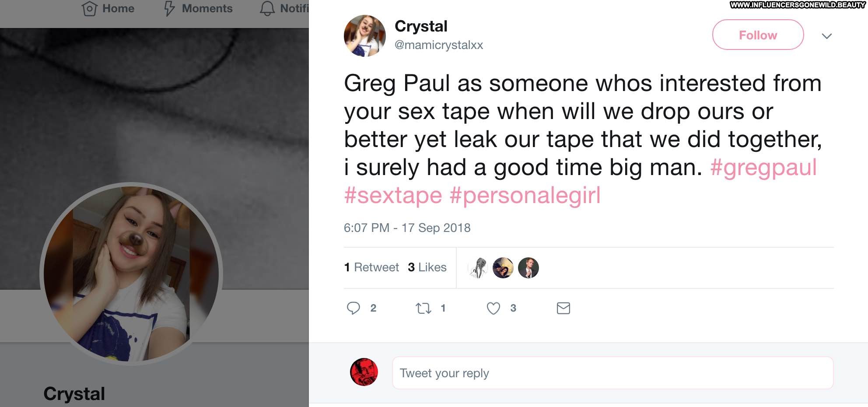Open the #gregpaul hashtag link
Image resolution: width=868 pixels, height=407 pixels.
point(763,168)
